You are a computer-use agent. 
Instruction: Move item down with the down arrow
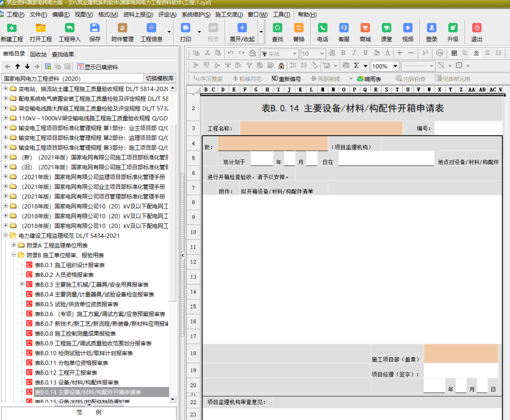coord(27,66)
